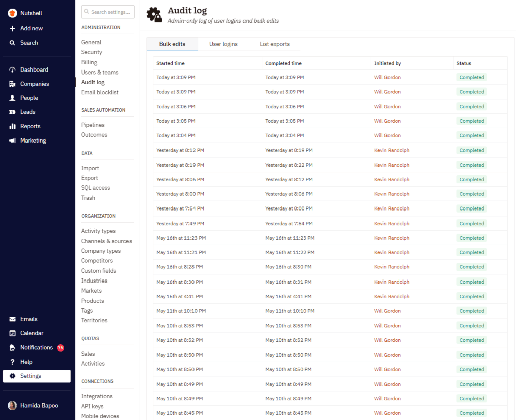Click the Nutshell logo at the top
This screenshot has height=420, width=516.
pyautogui.click(x=11, y=13)
